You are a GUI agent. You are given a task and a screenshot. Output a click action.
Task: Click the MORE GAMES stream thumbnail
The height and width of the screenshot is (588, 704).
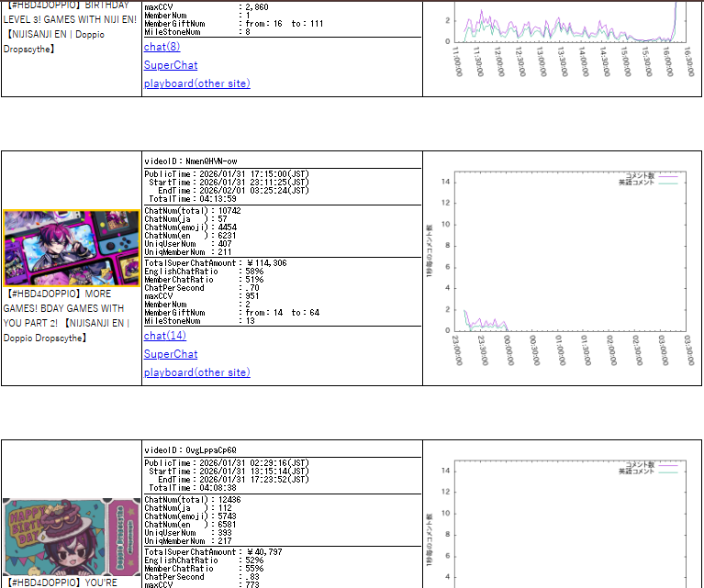72,249
